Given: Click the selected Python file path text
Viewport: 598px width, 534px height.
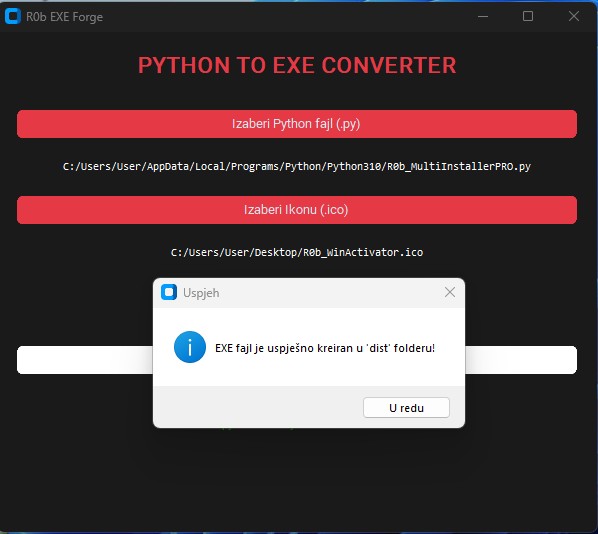Looking at the screenshot, I should coord(297,167).
